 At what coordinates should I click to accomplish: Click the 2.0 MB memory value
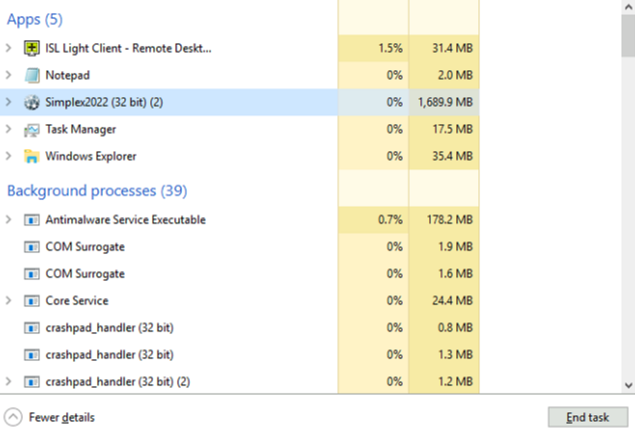455,75
